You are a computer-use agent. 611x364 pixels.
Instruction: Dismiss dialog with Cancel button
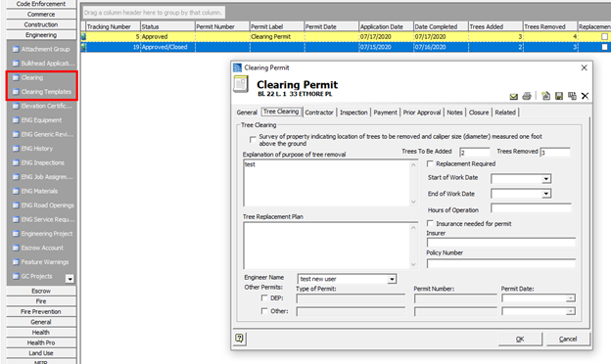click(568, 340)
